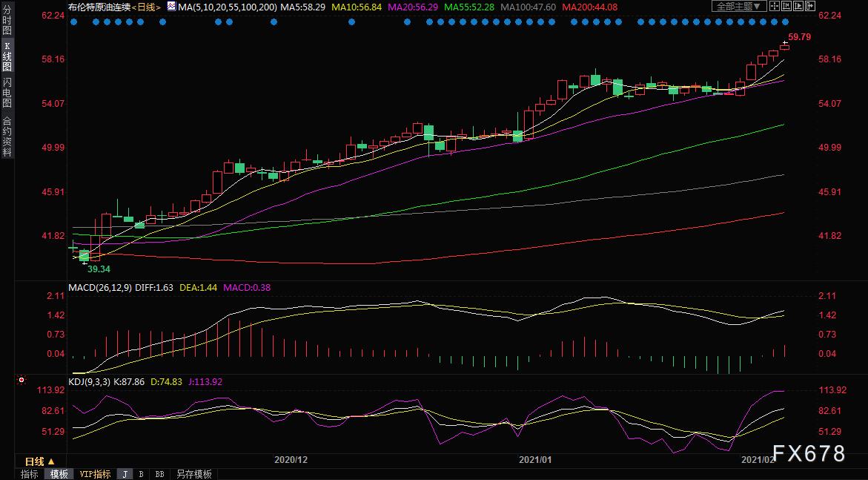Click the MA200:44.08 value

pos(589,7)
